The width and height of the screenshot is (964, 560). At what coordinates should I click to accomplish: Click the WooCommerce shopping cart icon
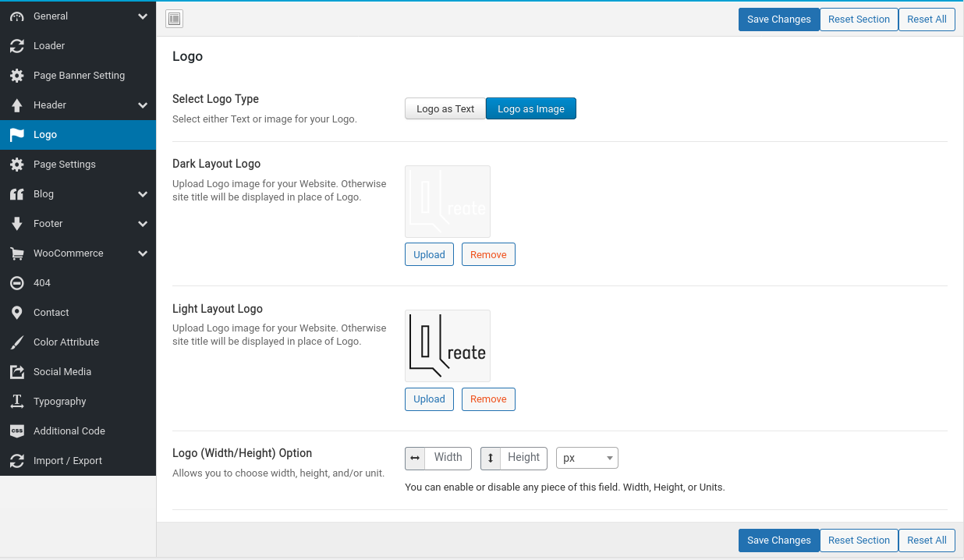[16, 253]
